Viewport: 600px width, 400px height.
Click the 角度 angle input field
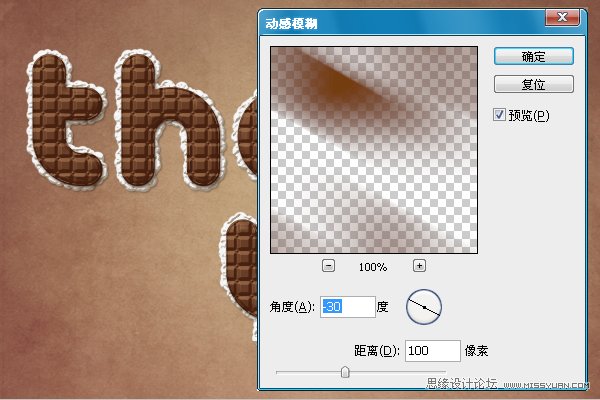click(x=347, y=307)
